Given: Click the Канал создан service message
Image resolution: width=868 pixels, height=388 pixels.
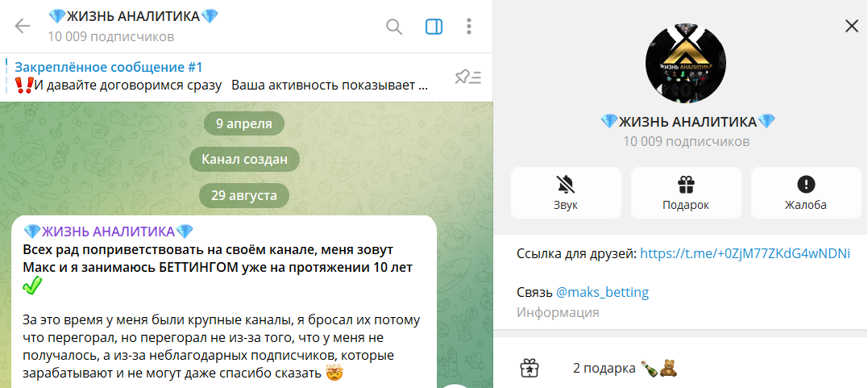Looking at the screenshot, I should pyautogui.click(x=244, y=160).
